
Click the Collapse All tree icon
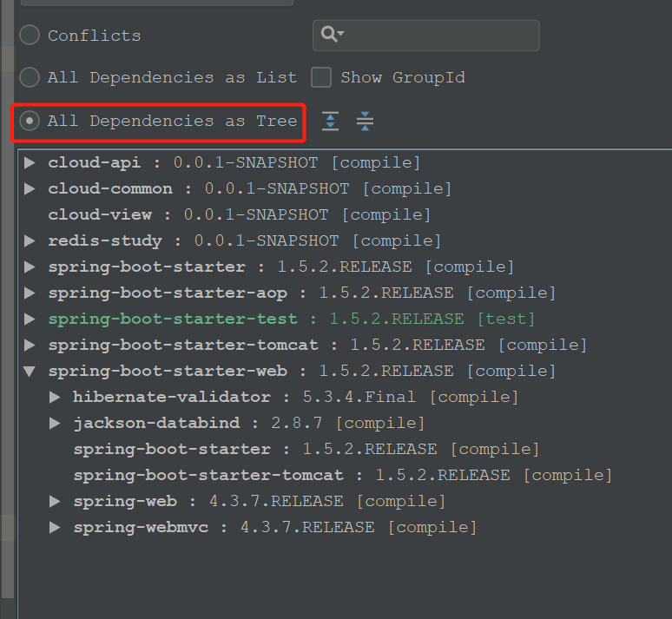pos(365,121)
